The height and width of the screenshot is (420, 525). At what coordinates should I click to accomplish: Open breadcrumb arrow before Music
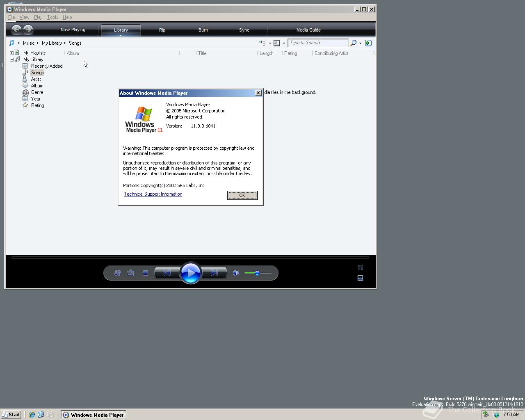click(x=19, y=43)
